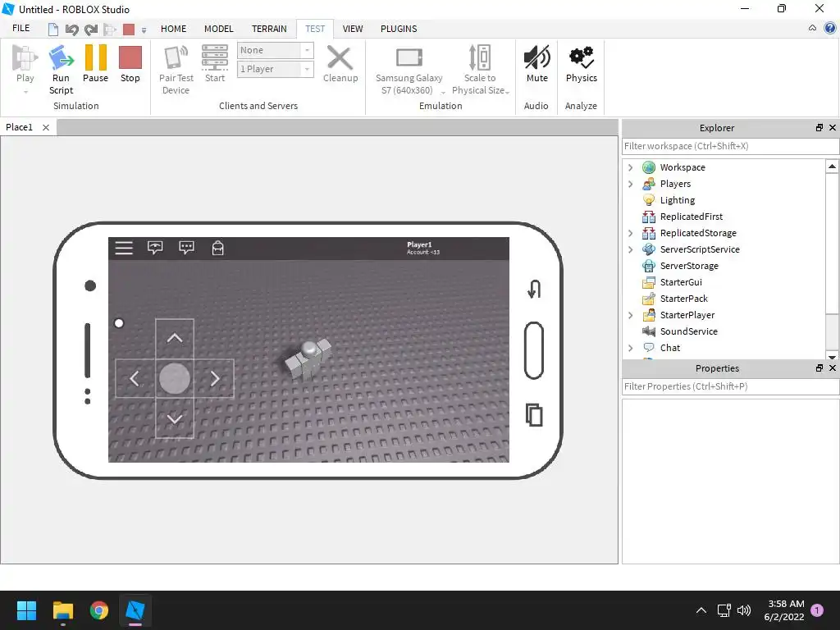
Task: Switch to the HOME ribbon tab
Action: point(174,29)
